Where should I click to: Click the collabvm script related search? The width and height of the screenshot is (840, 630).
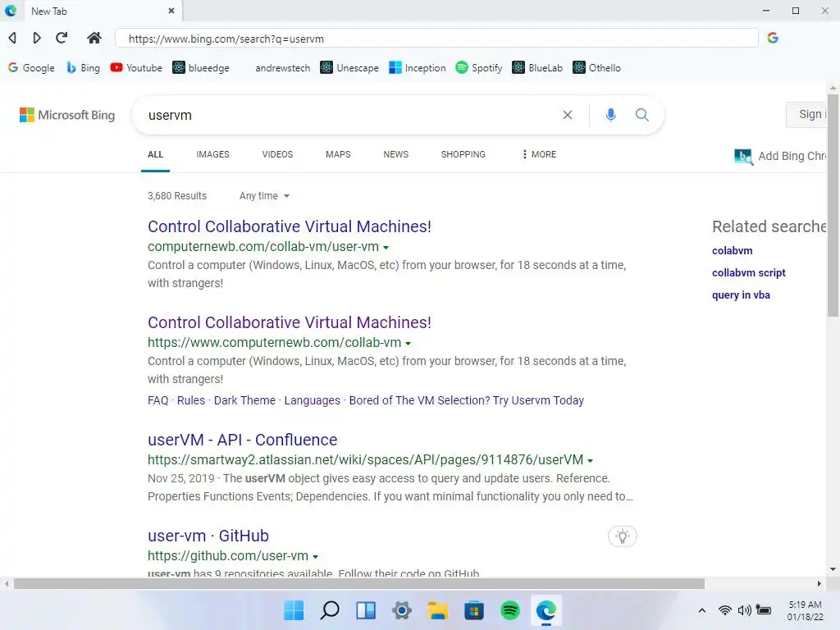tap(749, 272)
